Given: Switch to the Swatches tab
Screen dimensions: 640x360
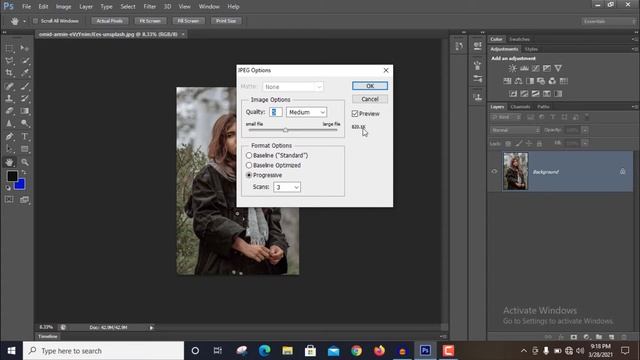Looking at the screenshot, I should pos(519,39).
